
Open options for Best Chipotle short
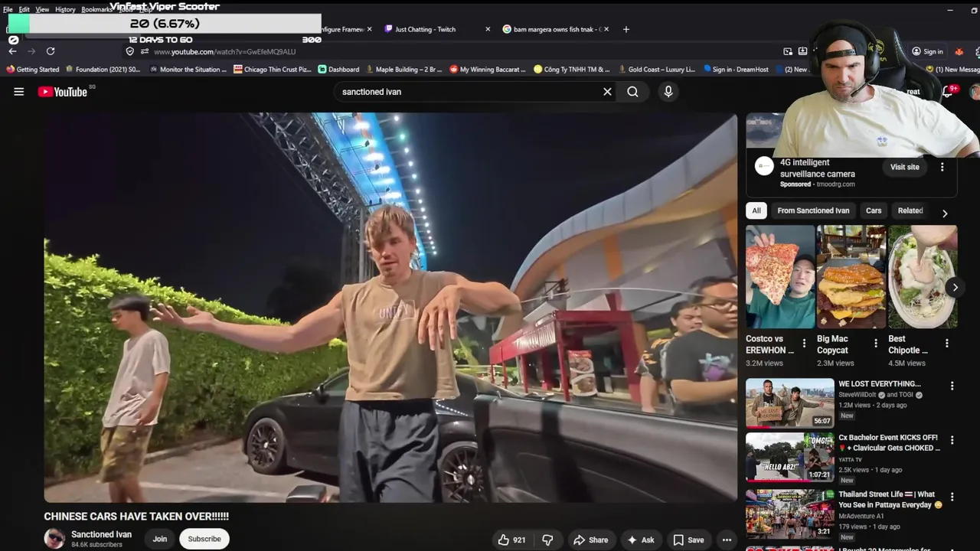tap(947, 343)
